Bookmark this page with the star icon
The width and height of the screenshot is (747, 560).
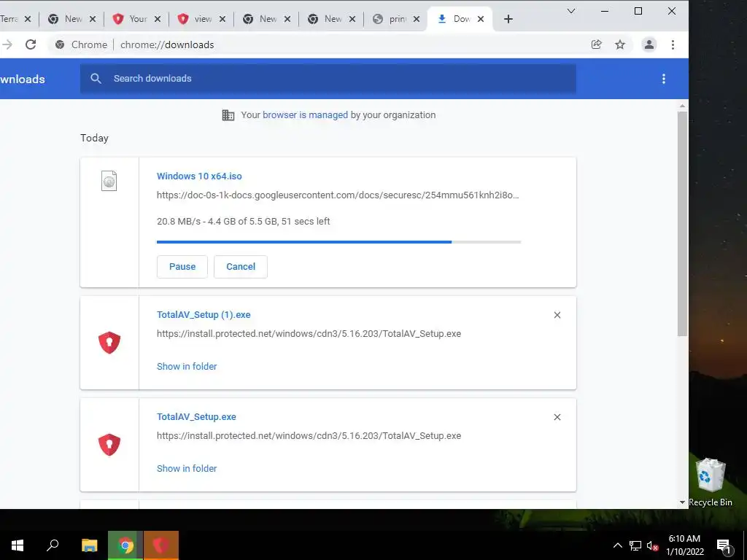620,44
